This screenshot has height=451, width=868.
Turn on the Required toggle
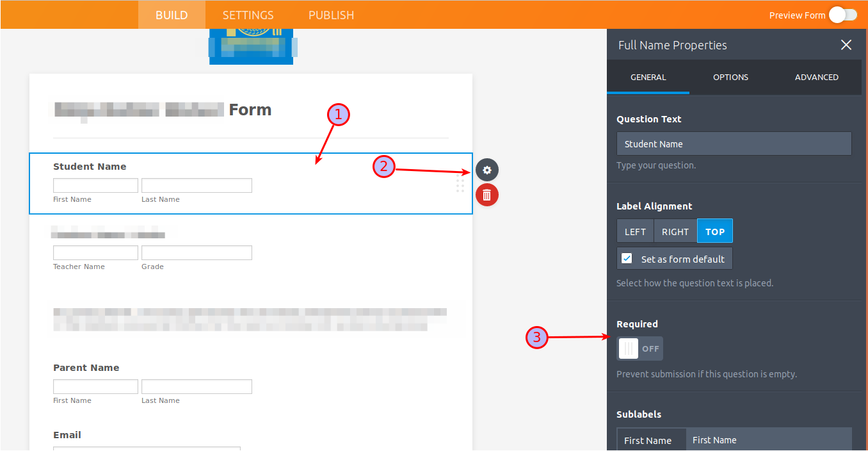tap(640, 348)
